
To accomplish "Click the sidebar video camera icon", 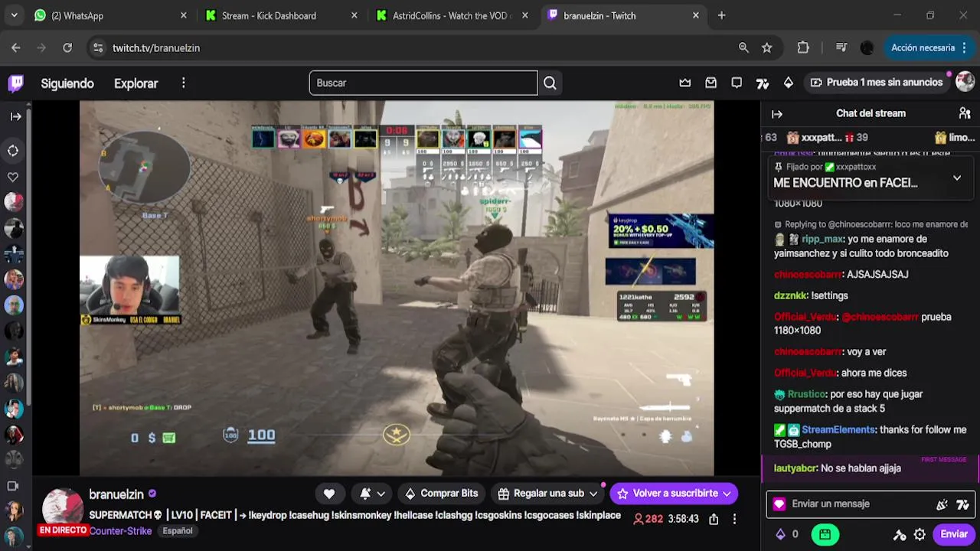I will point(13,486).
